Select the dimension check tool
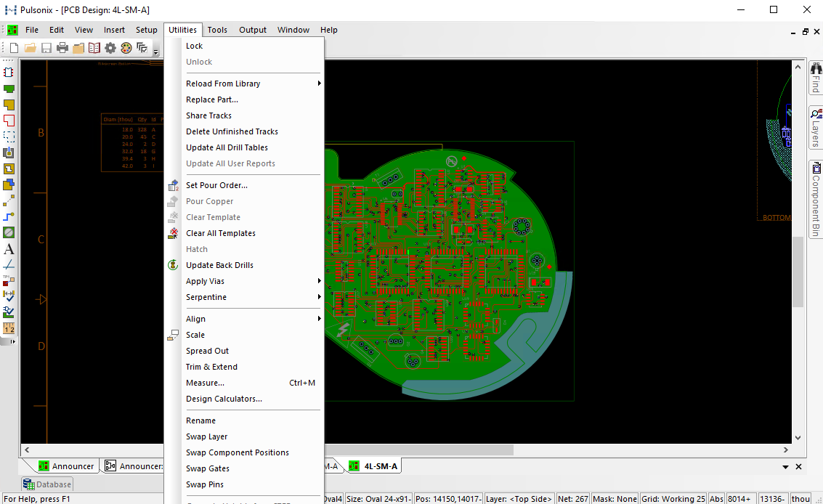Screen dimensions: 823x504 (x=9, y=296)
